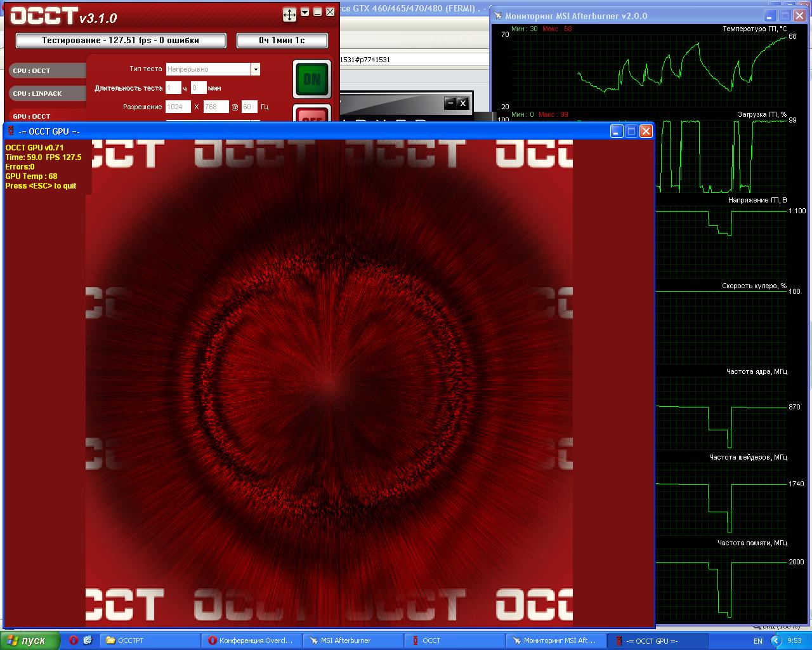
Task: Click the resolution height 768 field
Action: click(x=216, y=107)
